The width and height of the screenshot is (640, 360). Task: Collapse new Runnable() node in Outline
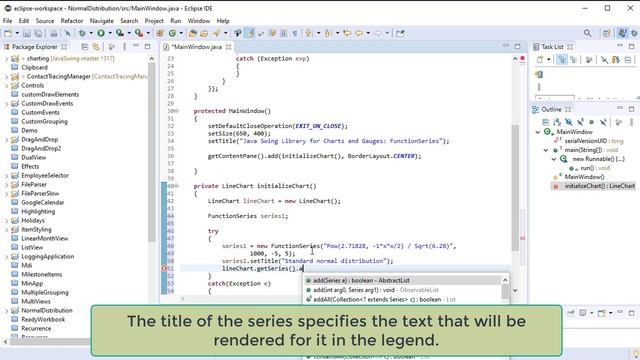[x=554, y=159]
